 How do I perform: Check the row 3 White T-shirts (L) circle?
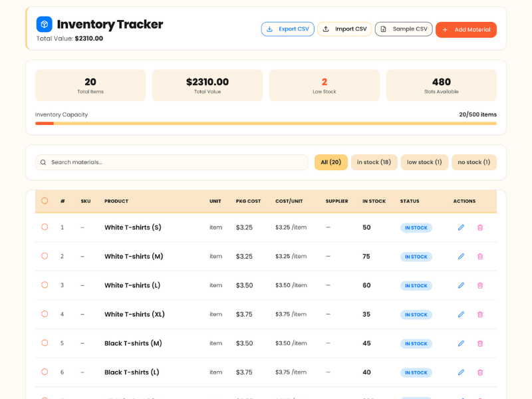[45, 285]
